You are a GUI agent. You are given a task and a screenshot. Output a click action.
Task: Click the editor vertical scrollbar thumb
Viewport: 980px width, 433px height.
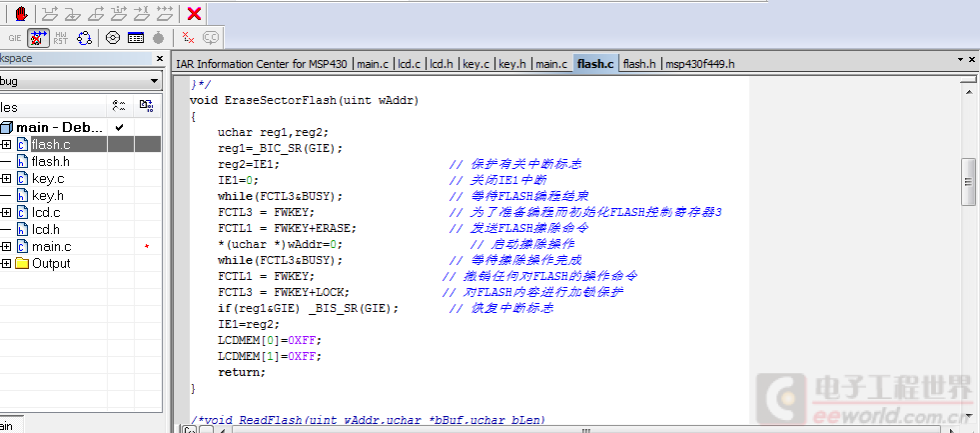point(967,181)
